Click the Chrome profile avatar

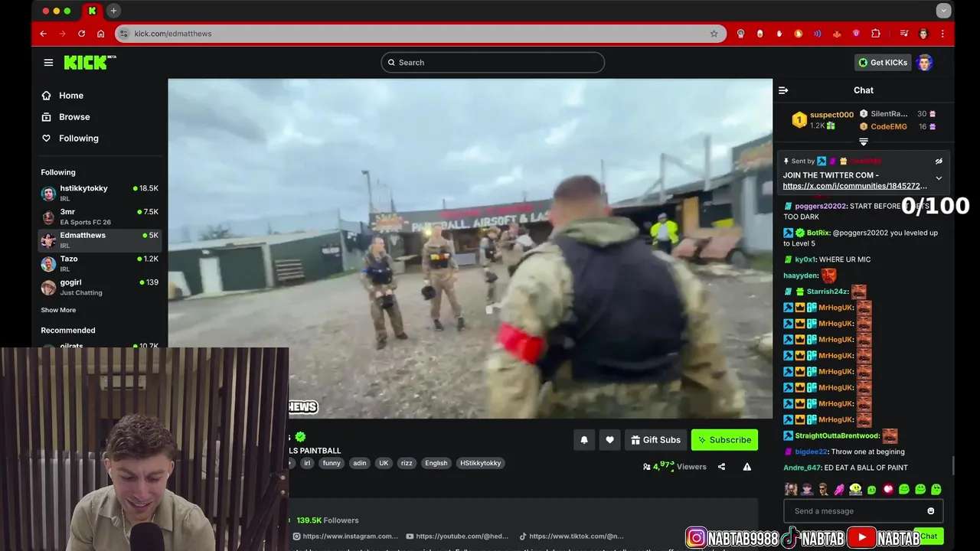pyautogui.click(x=923, y=34)
